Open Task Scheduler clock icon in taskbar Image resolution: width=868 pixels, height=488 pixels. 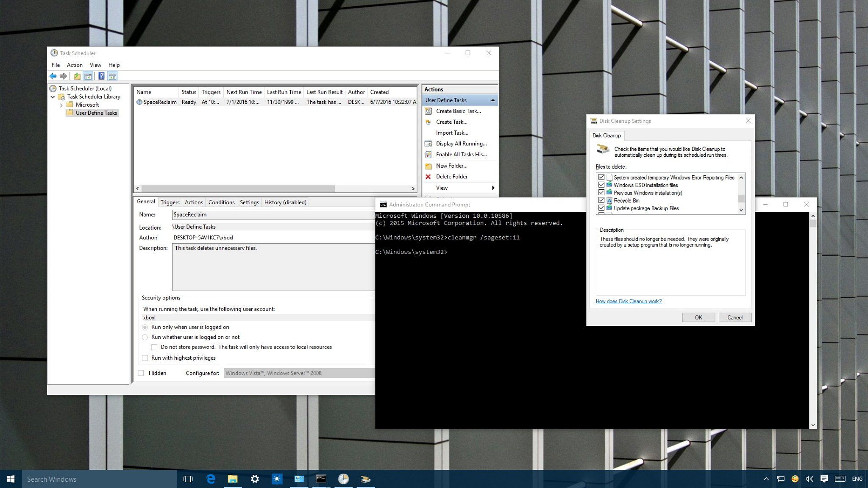(343, 479)
